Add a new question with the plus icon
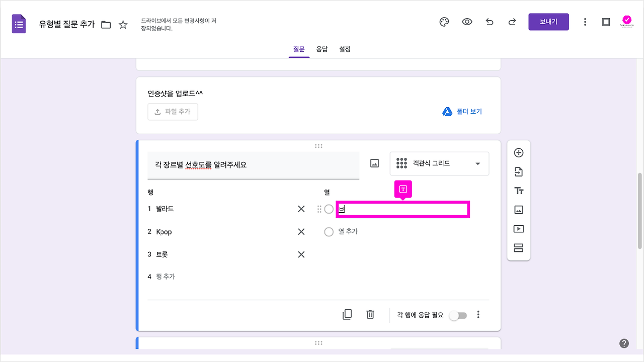The width and height of the screenshot is (644, 362). click(x=519, y=152)
